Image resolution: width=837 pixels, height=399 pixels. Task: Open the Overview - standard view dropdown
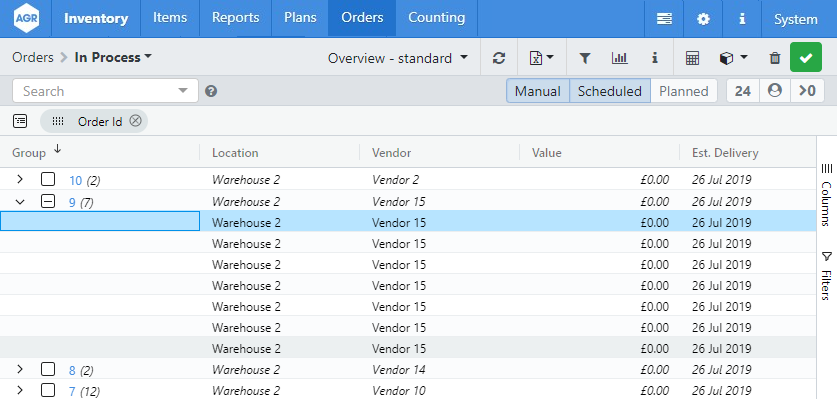point(398,58)
